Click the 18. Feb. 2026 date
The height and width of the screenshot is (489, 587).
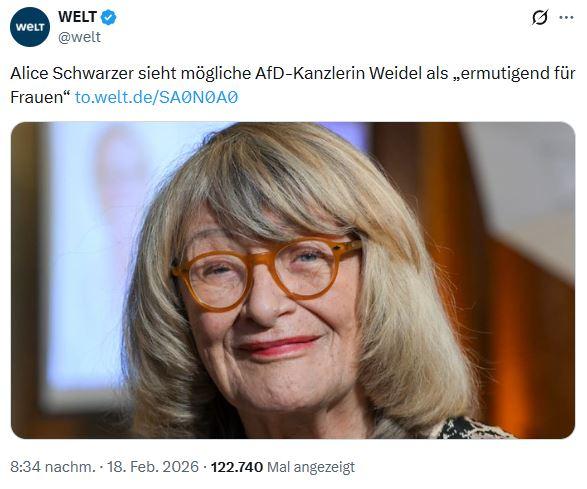pyautogui.click(x=153, y=467)
